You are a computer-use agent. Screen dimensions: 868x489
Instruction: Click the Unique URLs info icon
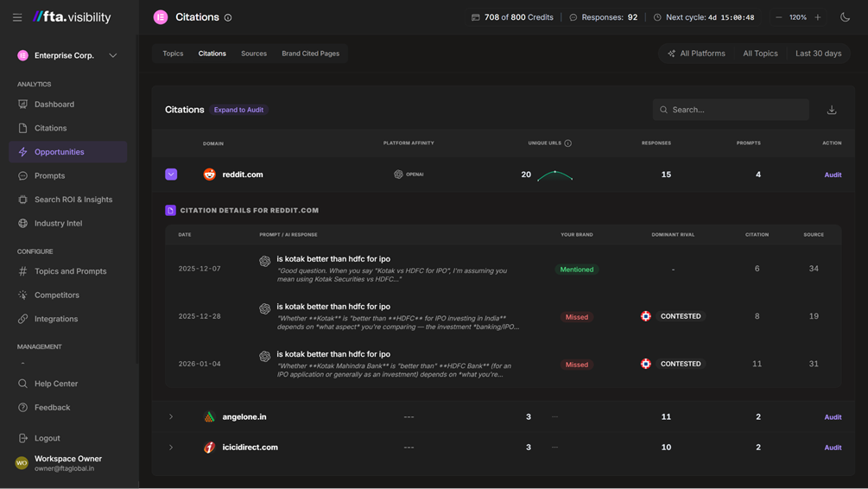pyautogui.click(x=568, y=143)
